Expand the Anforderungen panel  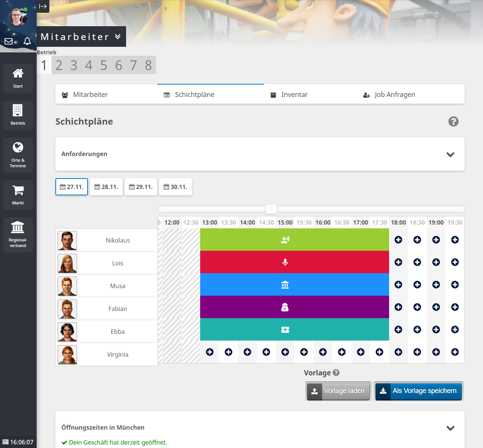(x=450, y=154)
